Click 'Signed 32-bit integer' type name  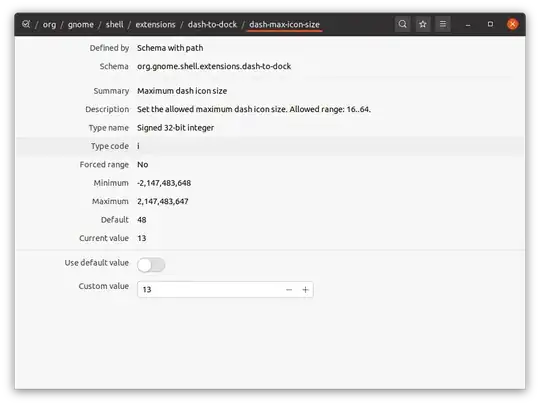[x=175, y=128]
